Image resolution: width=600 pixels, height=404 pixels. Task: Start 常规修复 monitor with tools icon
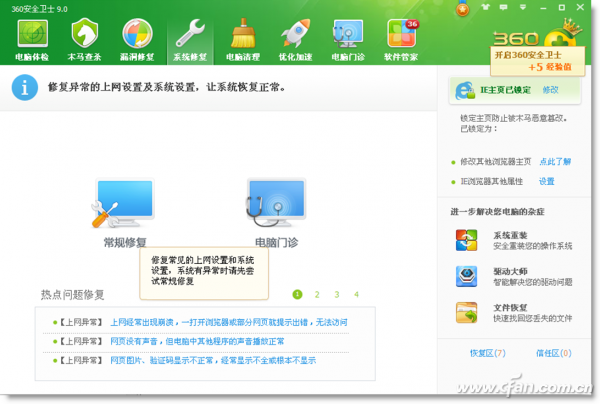(x=123, y=204)
